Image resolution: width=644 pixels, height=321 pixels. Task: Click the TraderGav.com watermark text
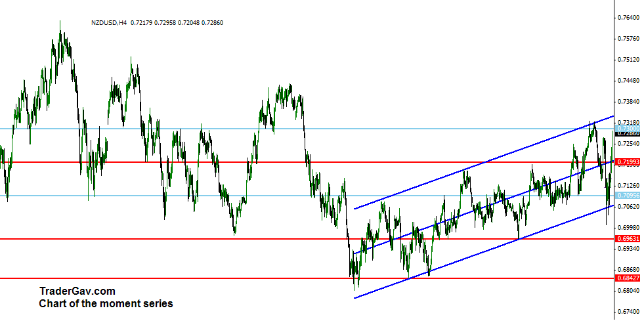click(x=77, y=291)
